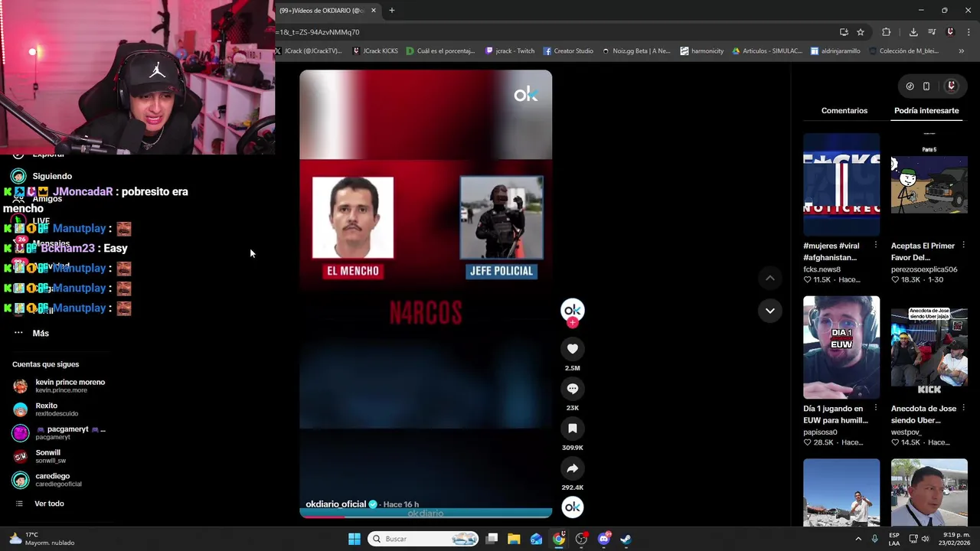The width and height of the screenshot is (980, 551).
Task: Switch to the Podría interesarte tab
Action: coord(926,111)
